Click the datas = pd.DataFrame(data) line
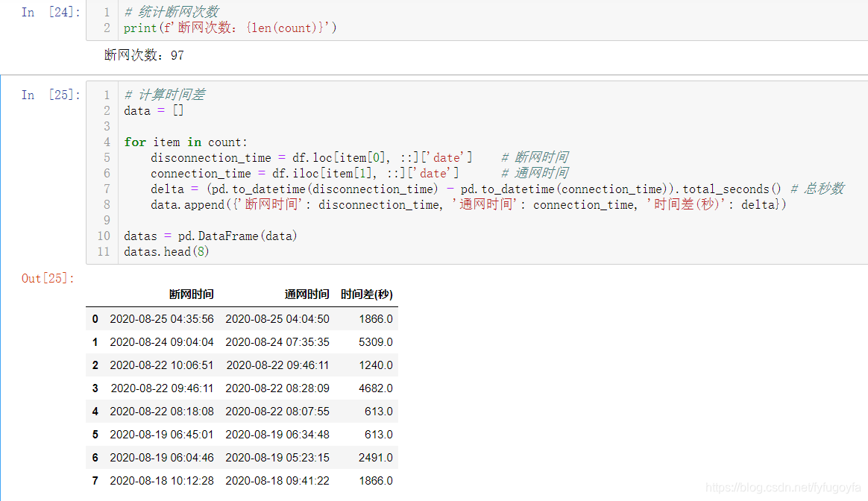Image resolution: width=868 pixels, height=501 pixels. pyautogui.click(x=210, y=236)
